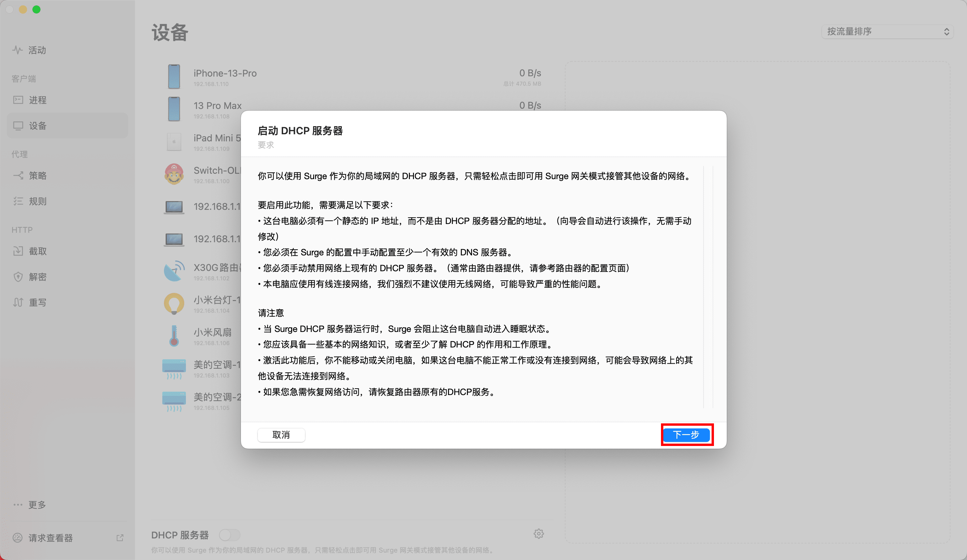Open the Rewrite (重写) sidebar icon

pos(18,303)
